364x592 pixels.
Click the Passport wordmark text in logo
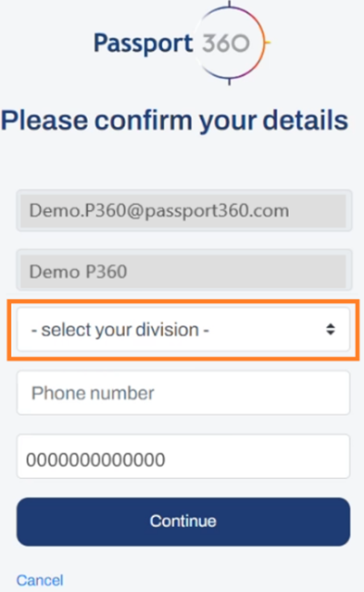coord(144,44)
